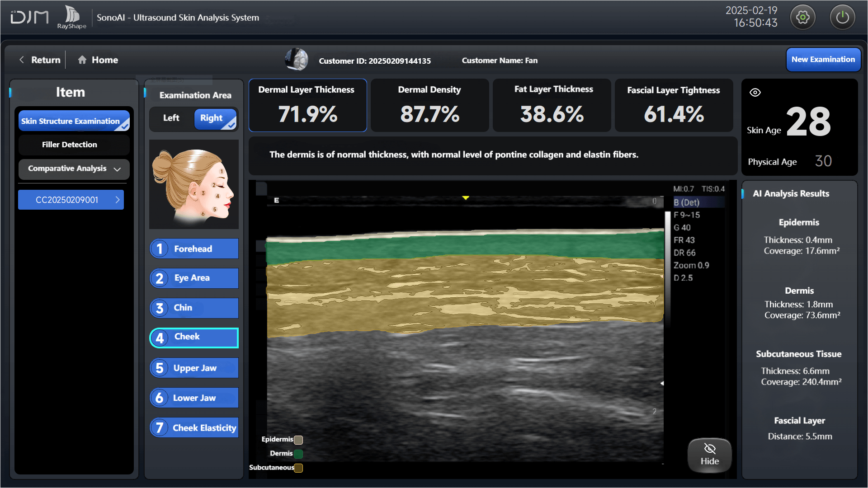This screenshot has height=488, width=868.
Task: Switch to Left examination side
Action: (x=171, y=118)
